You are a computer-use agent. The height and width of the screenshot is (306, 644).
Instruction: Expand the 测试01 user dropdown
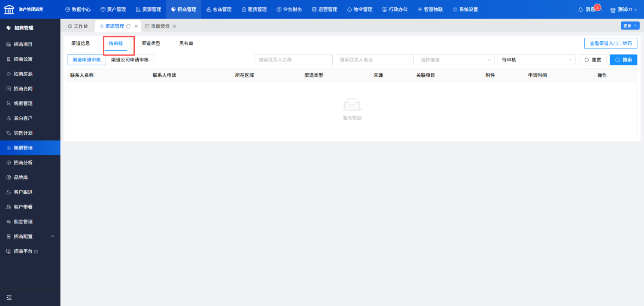624,9
